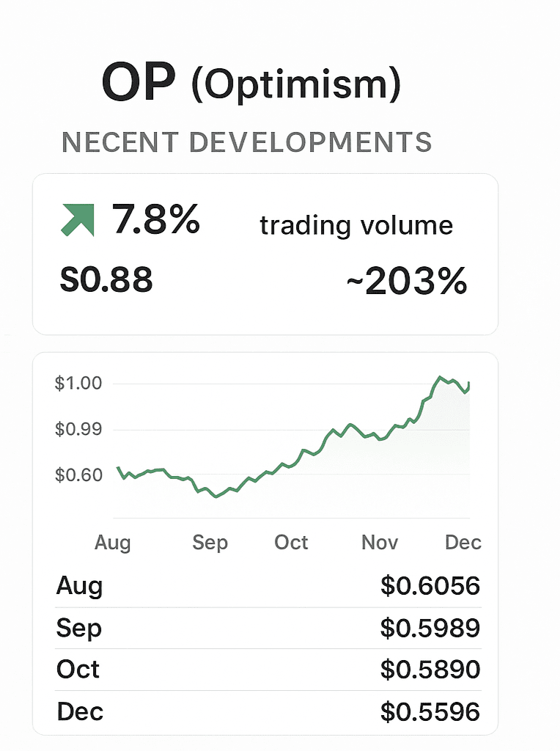Click the $0.60 y-axis label
Screen dimensions: 560x751
(x=78, y=475)
